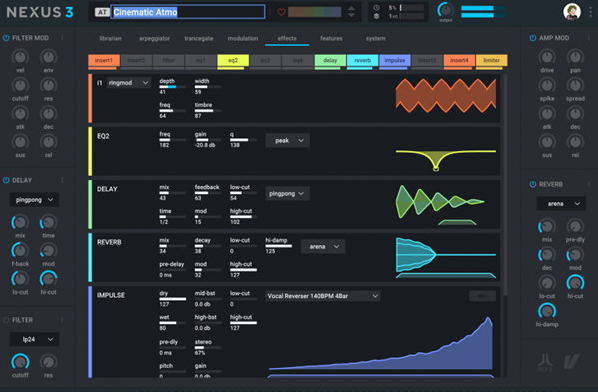Click the effects list vertical scrollbar
The width and height of the screenshot is (598, 392).
coord(506,185)
